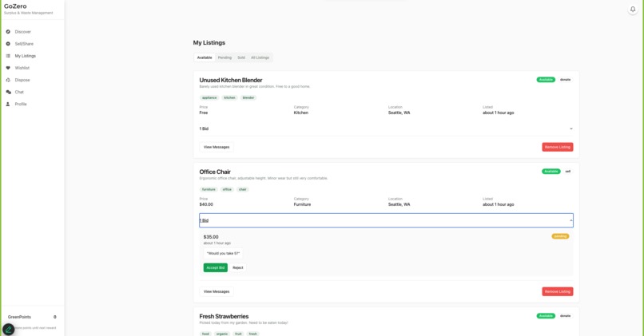The width and height of the screenshot is (644, 336).
Task: Click the Fresh Strawberries title
Action: pyautogui.click(x=224, y=316)
